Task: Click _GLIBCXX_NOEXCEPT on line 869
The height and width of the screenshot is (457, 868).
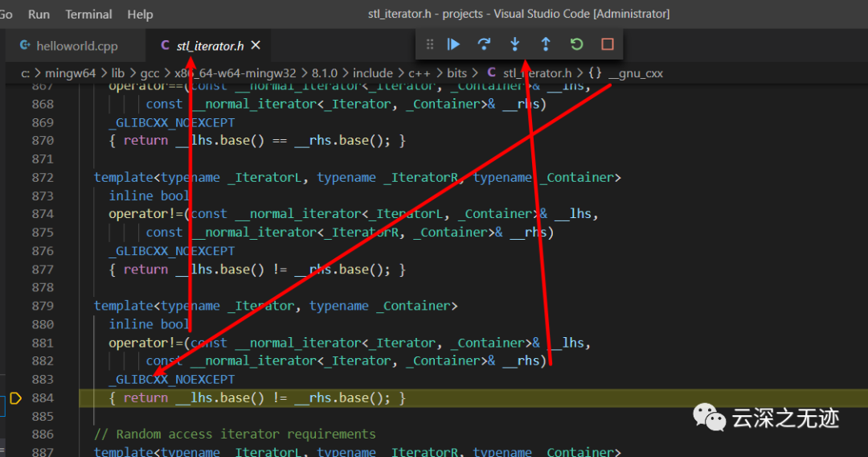Action: pyautogui.click(x=172, y=122)
